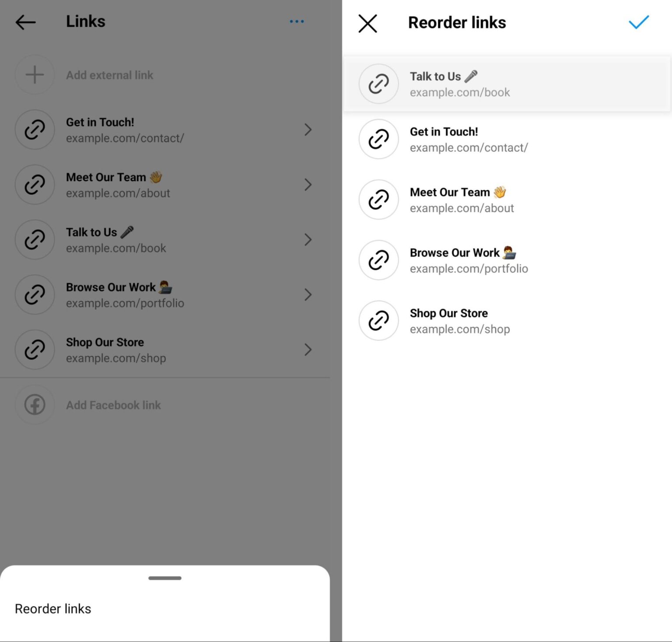
Task: Expand the Get in Touch! link details
Action: click(x=308, y=130)
